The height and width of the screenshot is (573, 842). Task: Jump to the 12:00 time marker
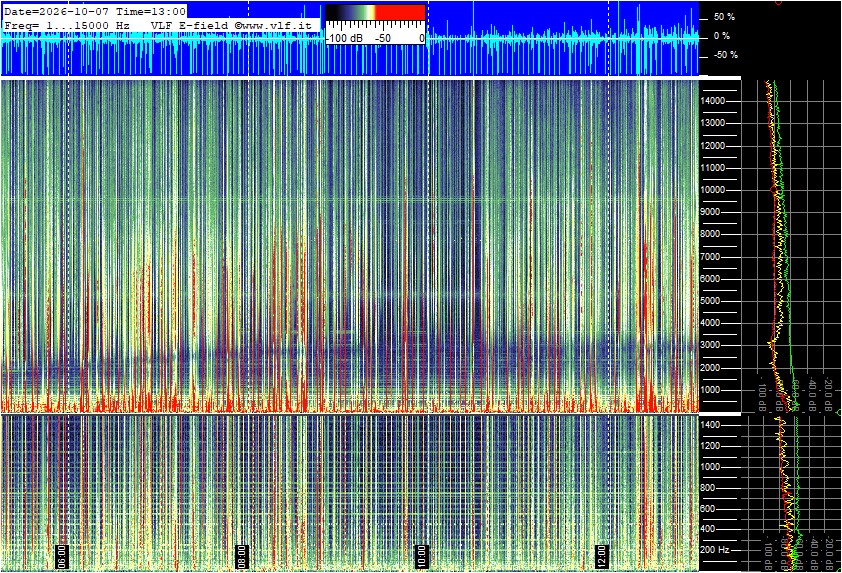[x=601, y=557]
